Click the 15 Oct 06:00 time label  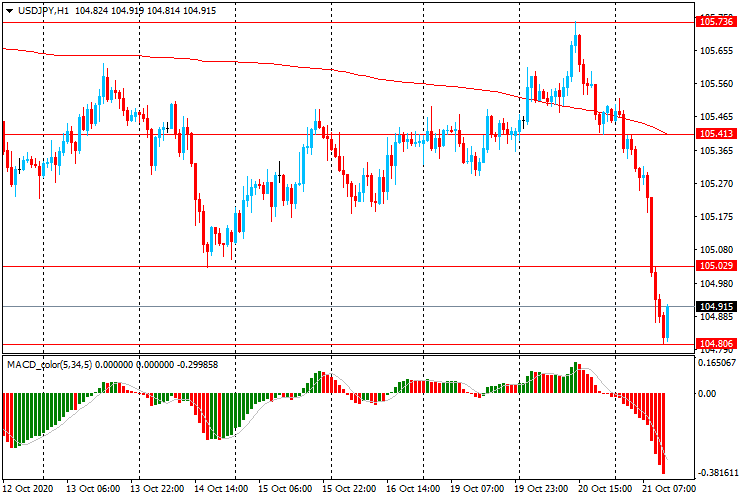[x=285, y=488]
